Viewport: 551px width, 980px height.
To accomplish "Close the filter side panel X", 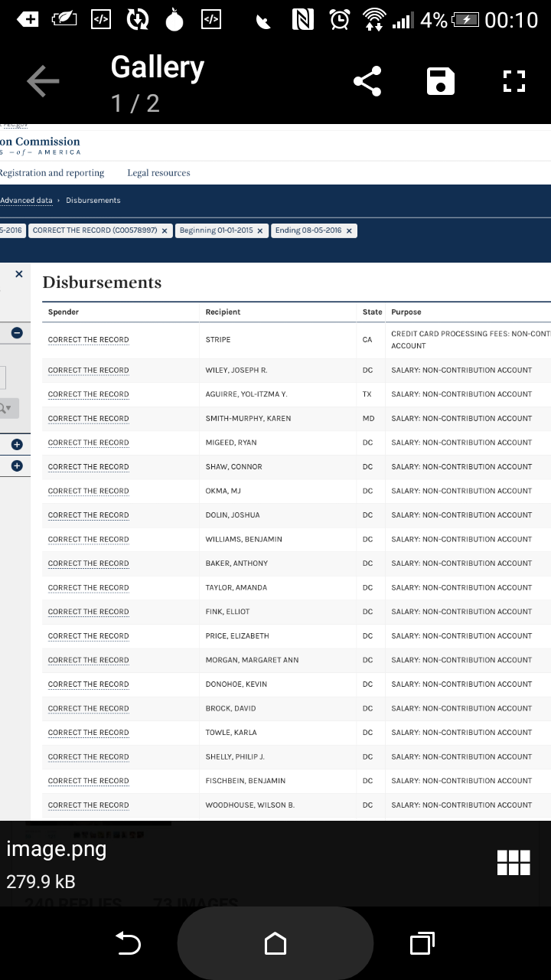I will [19, 274].
